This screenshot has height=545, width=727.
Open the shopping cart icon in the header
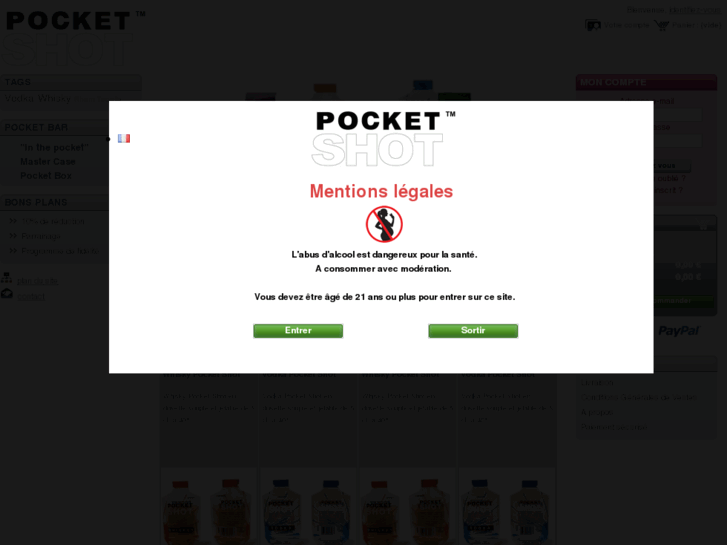[x=661, y=25]
